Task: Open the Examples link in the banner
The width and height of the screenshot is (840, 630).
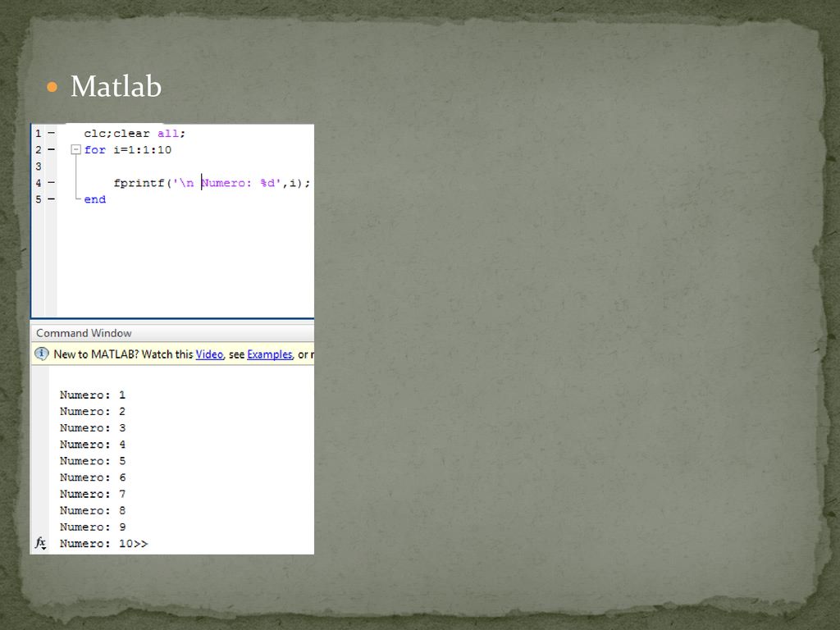Action: [x=270, y=354]
